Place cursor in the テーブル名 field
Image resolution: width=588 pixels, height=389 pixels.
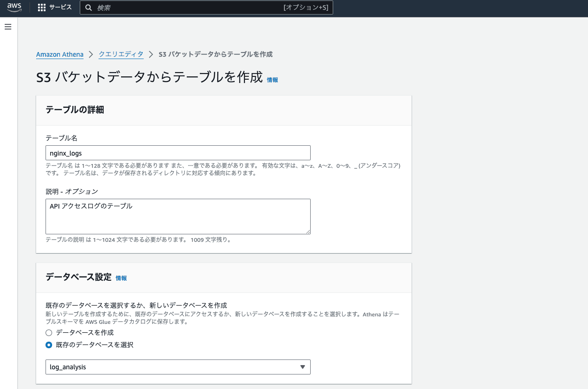(178, 152)
